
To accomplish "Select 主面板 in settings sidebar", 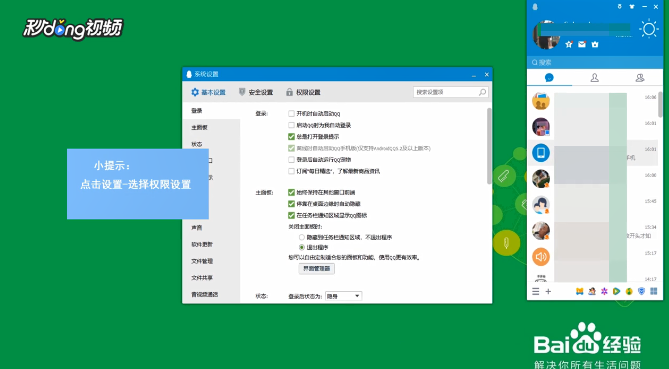I will [211, 128].
